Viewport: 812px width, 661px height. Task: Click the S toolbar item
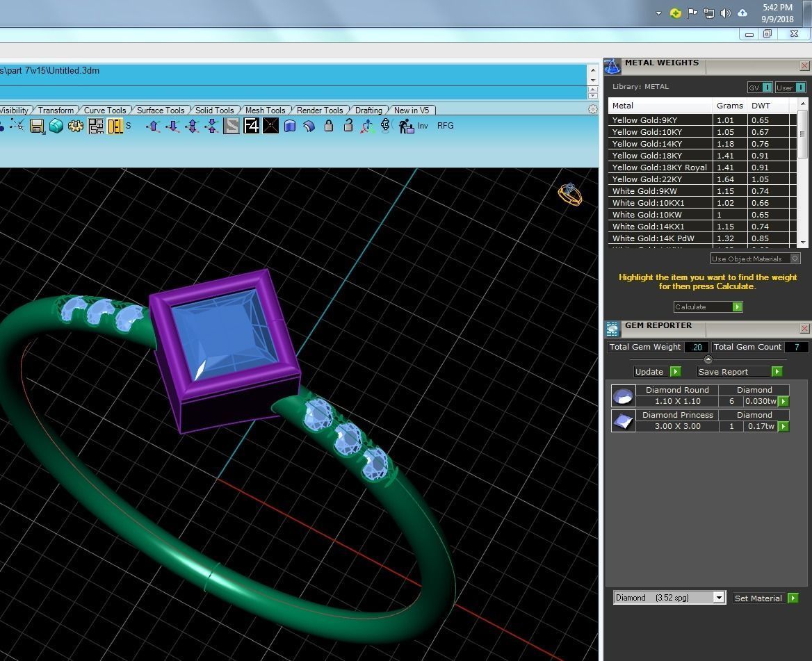(129, 126)
